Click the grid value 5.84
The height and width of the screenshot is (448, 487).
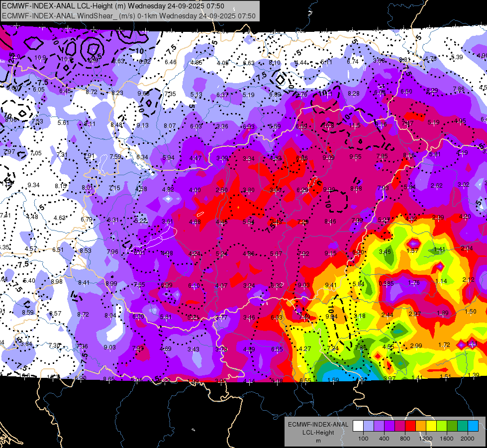point(359,284)
